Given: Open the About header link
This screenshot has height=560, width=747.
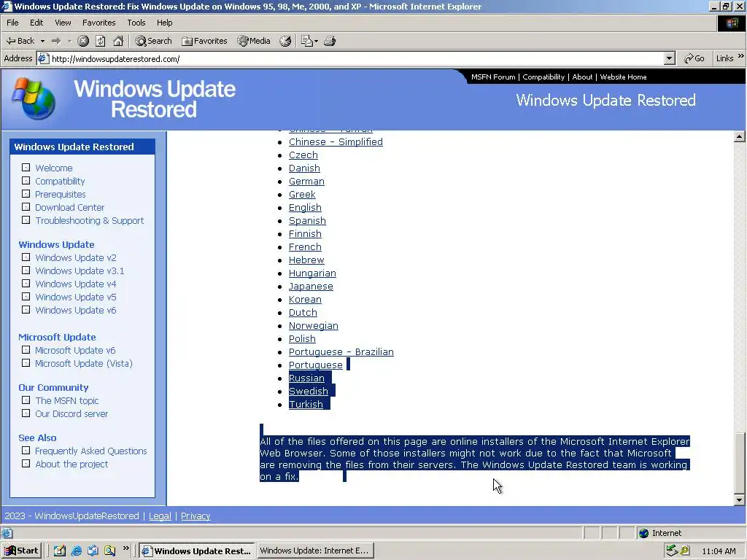Looking at the screenshot, I should [x=582, y=77].
